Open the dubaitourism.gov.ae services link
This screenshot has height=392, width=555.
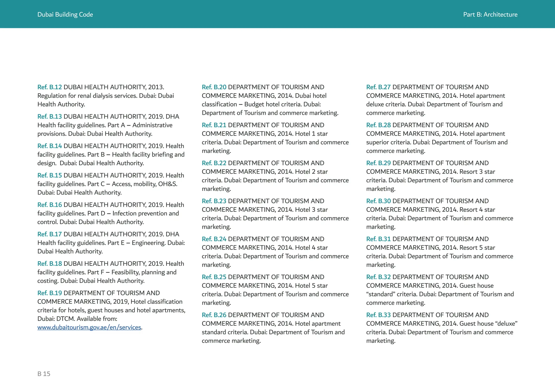[x=89, y=327]
